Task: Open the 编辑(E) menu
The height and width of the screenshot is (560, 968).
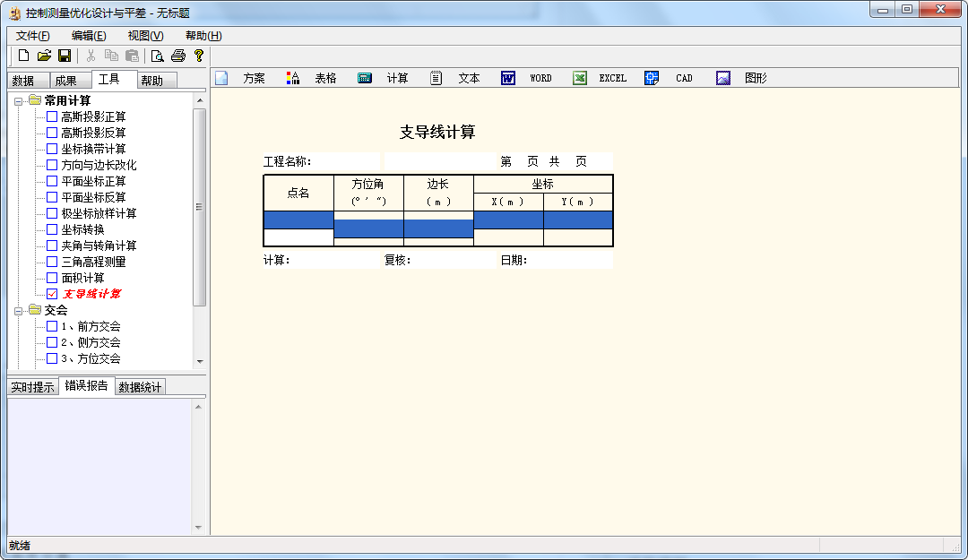Action: click(89, 36)
